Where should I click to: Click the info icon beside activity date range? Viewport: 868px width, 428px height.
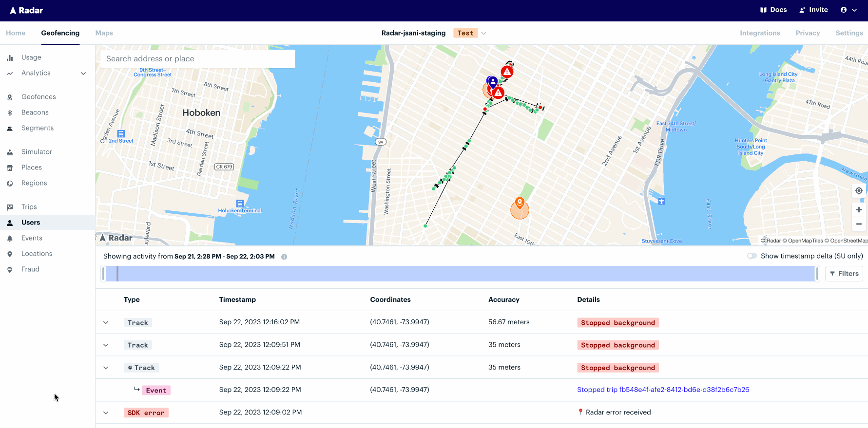[x=284, y=257]
